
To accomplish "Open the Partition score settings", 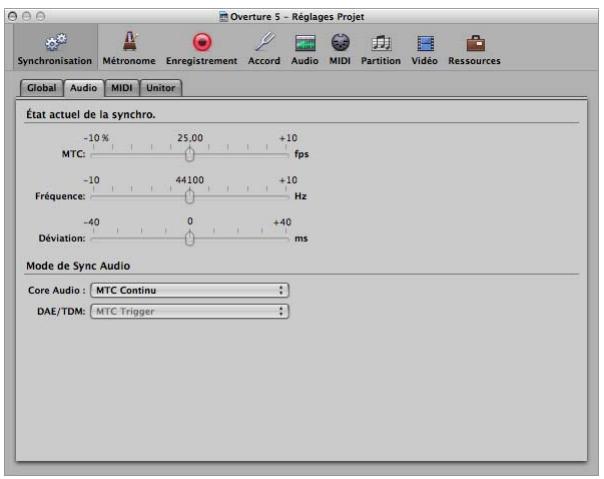I will click(381, 48).
